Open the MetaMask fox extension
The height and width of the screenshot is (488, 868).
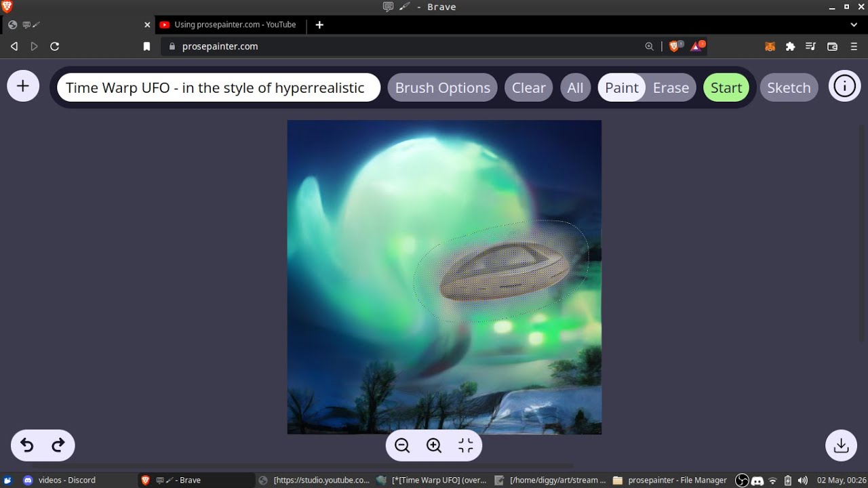[x=770, y=46]
